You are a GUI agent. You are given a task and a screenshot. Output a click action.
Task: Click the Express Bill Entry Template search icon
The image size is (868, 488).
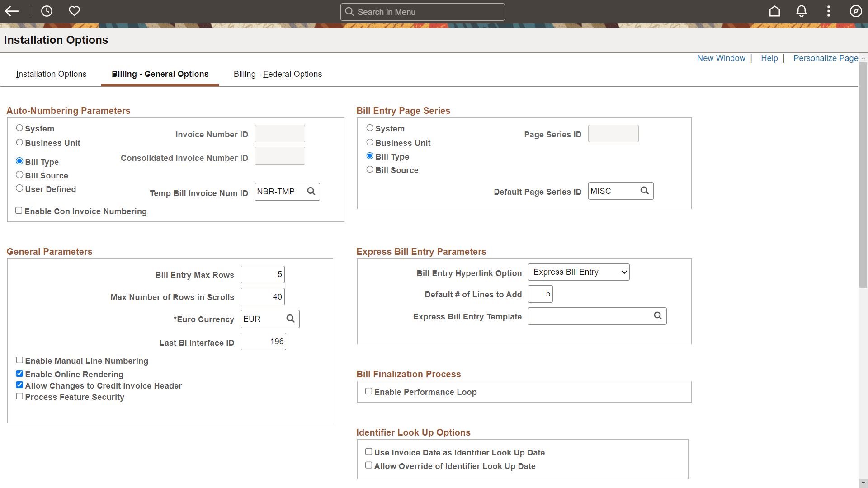pos(658,316)
